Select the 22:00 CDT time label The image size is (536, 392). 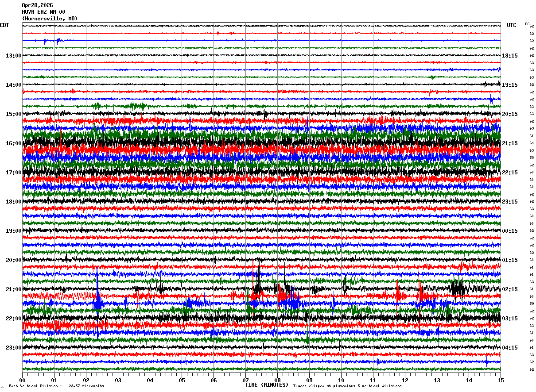point(14,319)
